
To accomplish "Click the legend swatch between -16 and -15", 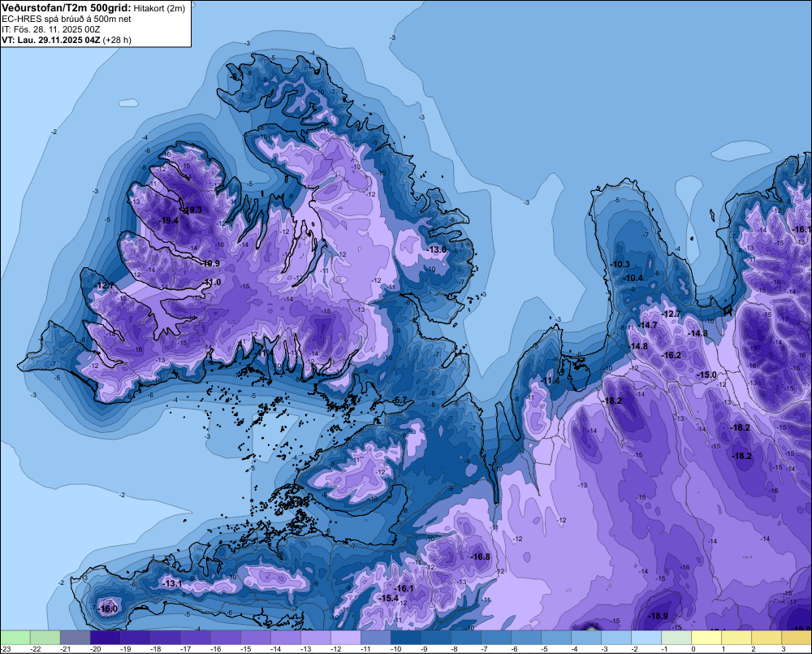I will click(x=226, y=638).
